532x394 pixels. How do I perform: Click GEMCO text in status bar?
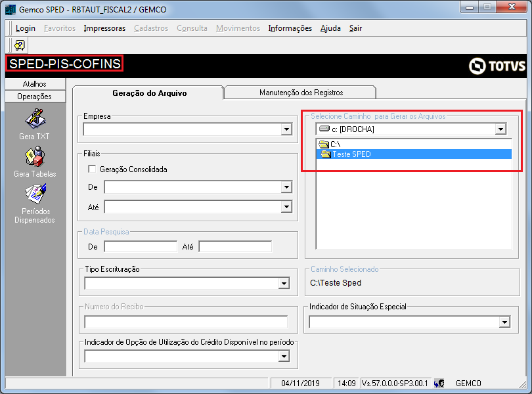click(x=468, y=383)
